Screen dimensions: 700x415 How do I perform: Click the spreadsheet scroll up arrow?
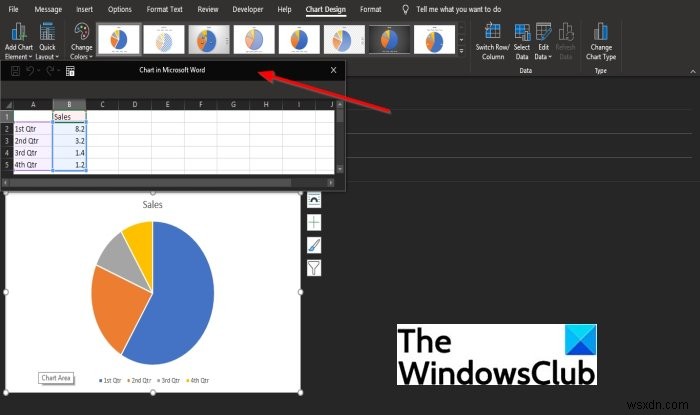tap(340, 104)
